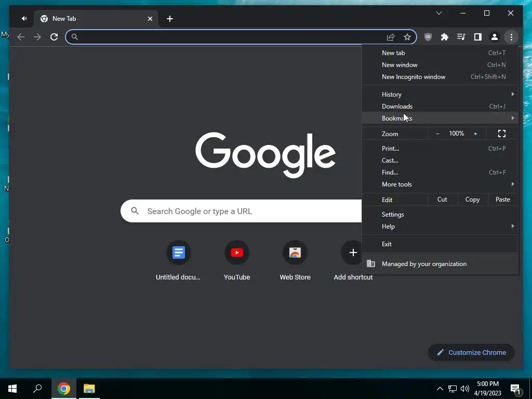Image resolution: width=532 pixels, height=399 pixels.
Task: Open the notification center icon
Action: click(x=515, y=389)
